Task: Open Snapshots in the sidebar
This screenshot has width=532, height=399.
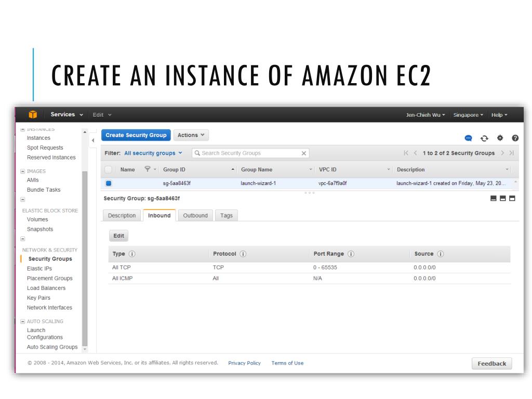Action: 40,229
